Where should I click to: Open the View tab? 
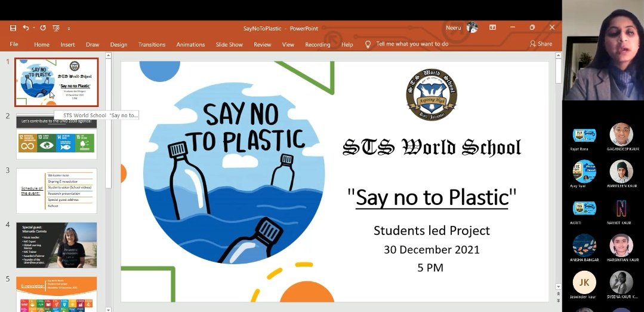point(288,44)
